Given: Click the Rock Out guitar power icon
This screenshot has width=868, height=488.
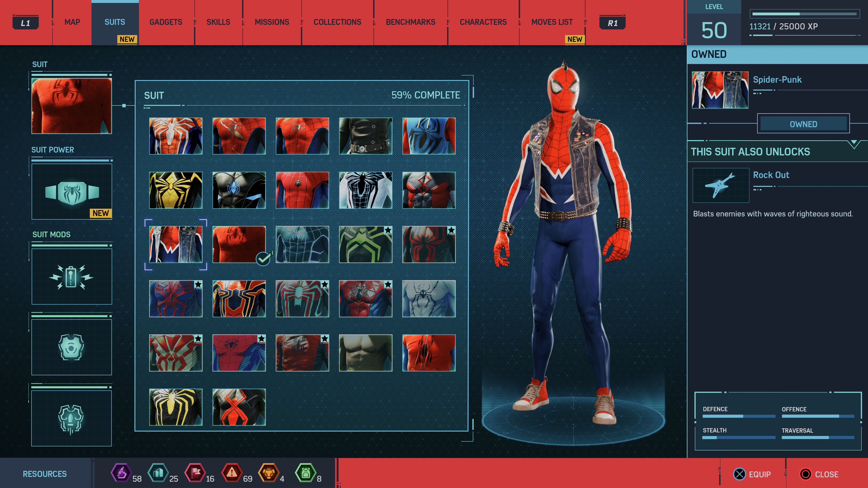Looking at the screenshot, I should coord(721,185).
